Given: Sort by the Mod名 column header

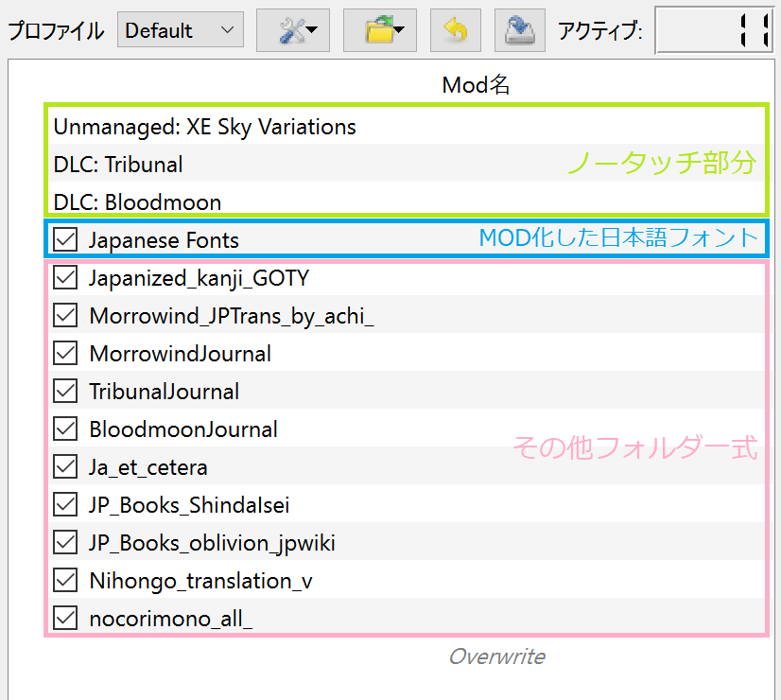Looking at the screenshot, I should pos(476,85).
